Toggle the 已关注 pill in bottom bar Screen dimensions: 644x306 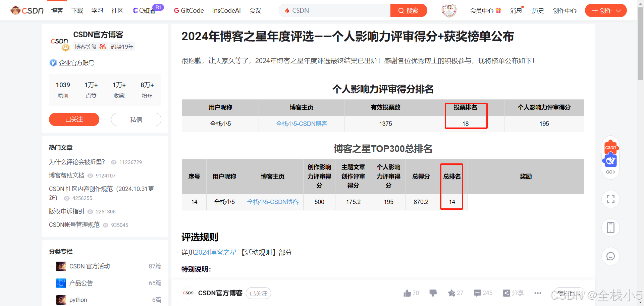[x=258, y=293]
